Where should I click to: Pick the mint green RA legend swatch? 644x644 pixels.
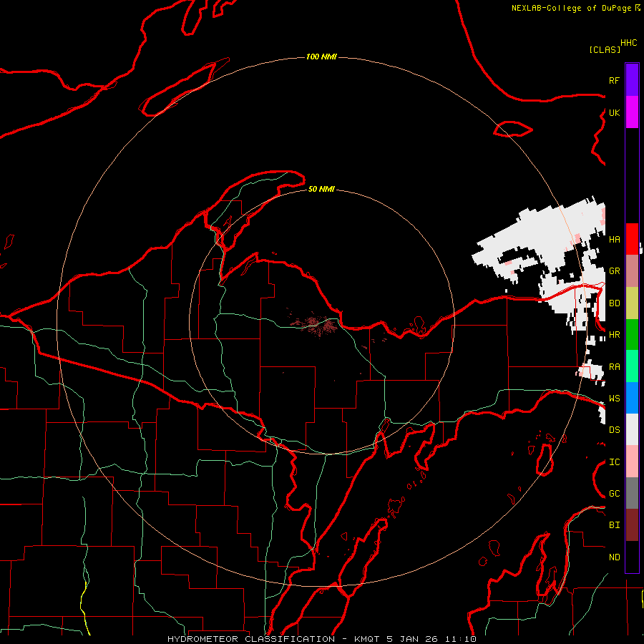(x=632, y=366)
